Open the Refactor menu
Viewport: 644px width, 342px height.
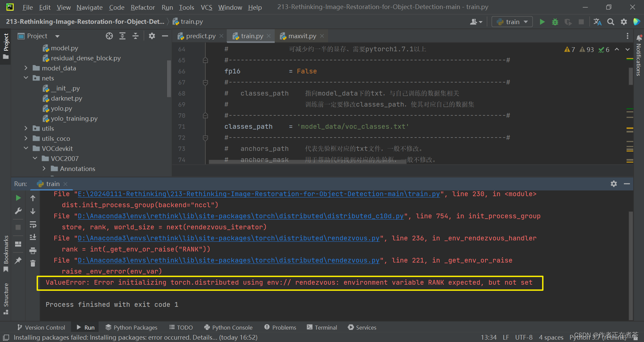click(x=143, y=7)
